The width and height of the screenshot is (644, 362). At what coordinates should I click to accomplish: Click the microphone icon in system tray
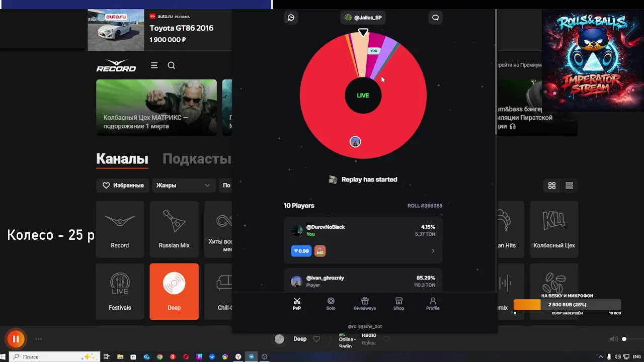click(x=609, y=356)
